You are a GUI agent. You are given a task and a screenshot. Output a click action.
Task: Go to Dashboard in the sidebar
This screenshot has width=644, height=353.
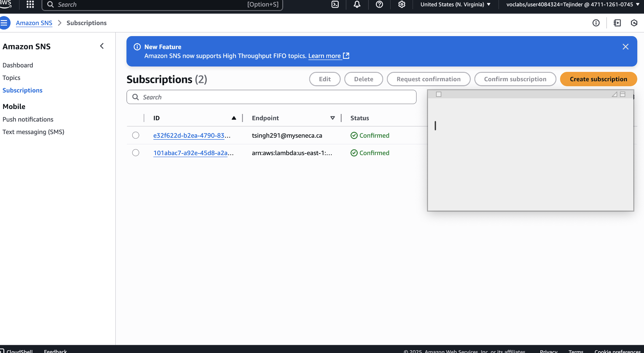coord(18,65)
